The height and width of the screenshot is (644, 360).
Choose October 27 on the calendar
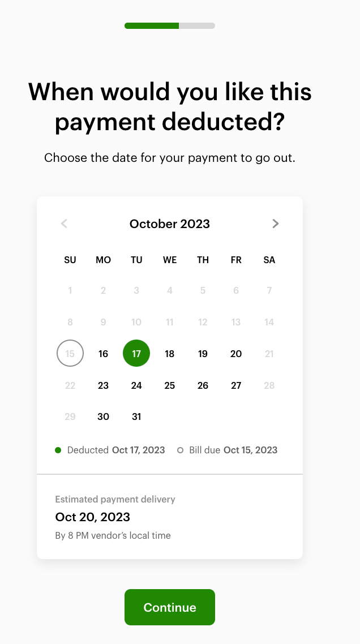coord(236,385)
